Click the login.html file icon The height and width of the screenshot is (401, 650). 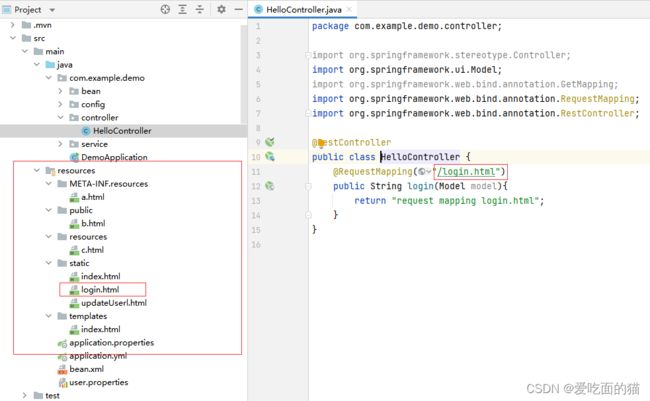pyautogui.click(x=74, y=289)
